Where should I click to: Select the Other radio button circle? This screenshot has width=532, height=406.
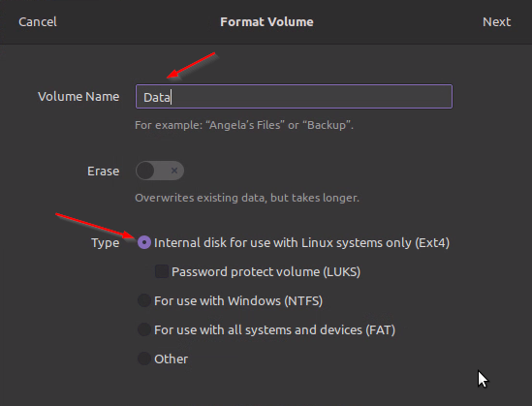(144, 359)
